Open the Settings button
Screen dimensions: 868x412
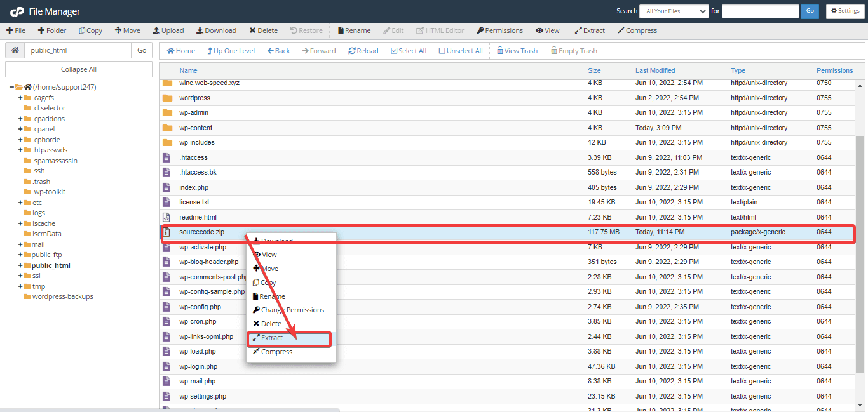844,11
